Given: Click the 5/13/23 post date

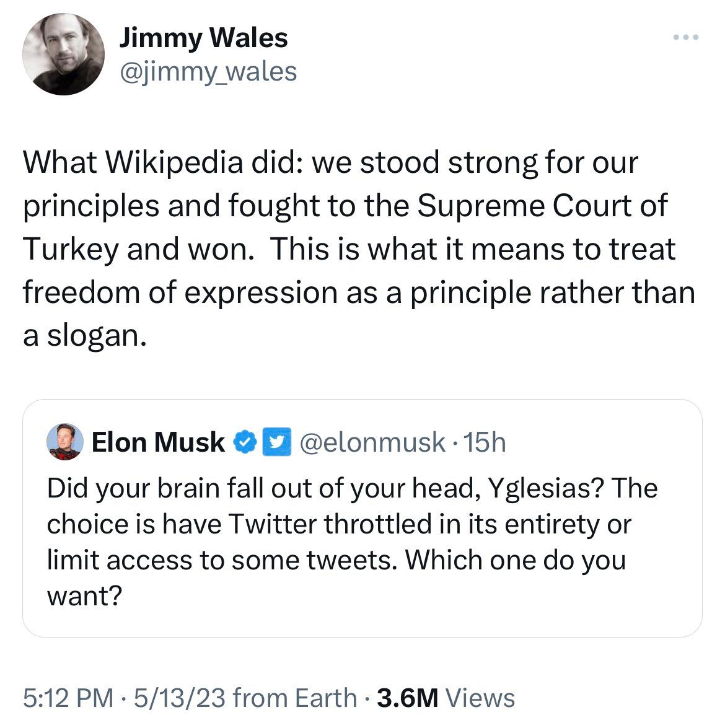Looking at the screenshot, I should tap(180, 698).
